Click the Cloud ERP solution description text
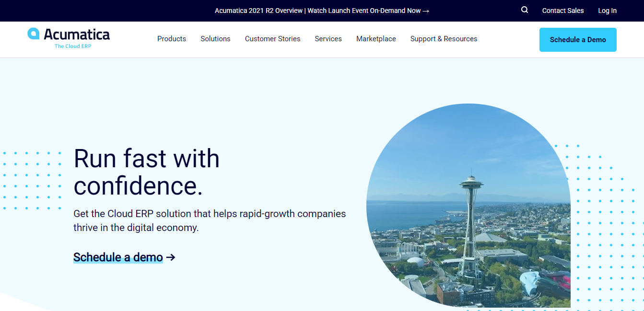This screenshot has height=311, width=644. (210, 220)
